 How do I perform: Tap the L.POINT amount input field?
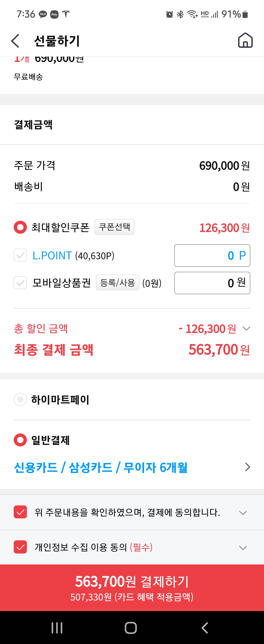tap(212, 255)
